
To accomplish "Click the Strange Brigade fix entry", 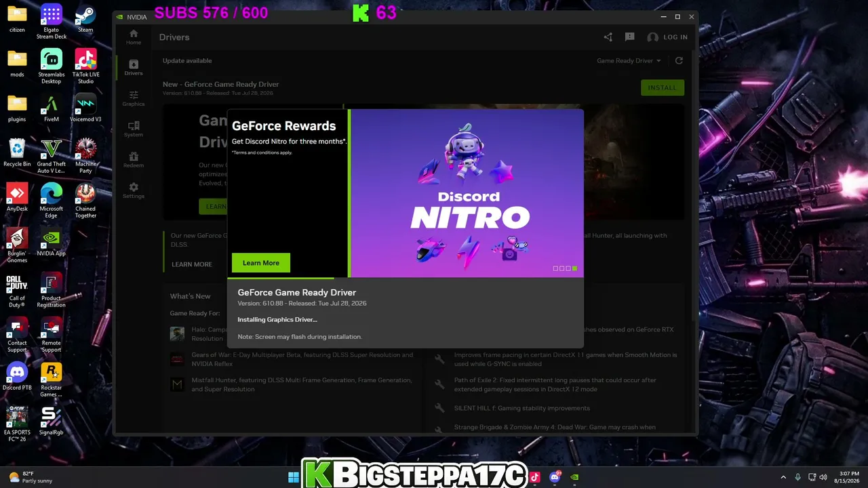I will tap(555, 427).
